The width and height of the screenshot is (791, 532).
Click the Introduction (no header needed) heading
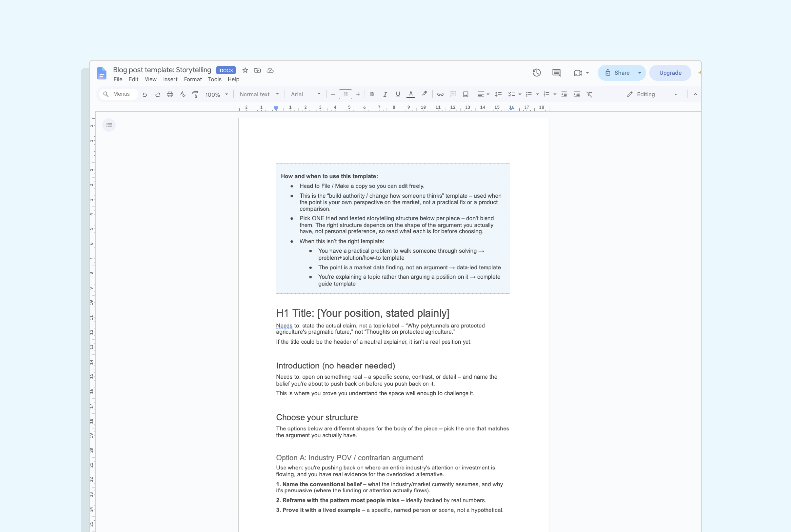(x=335, y=366)
